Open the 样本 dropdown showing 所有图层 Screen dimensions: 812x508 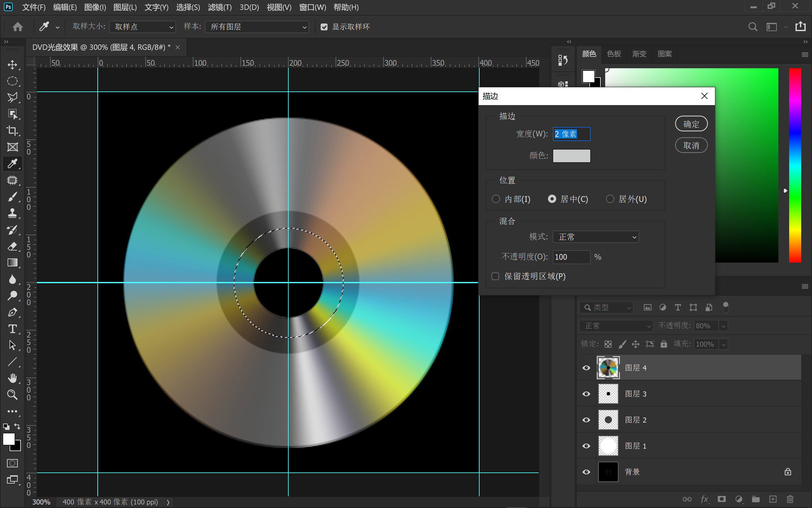[257, 27]
